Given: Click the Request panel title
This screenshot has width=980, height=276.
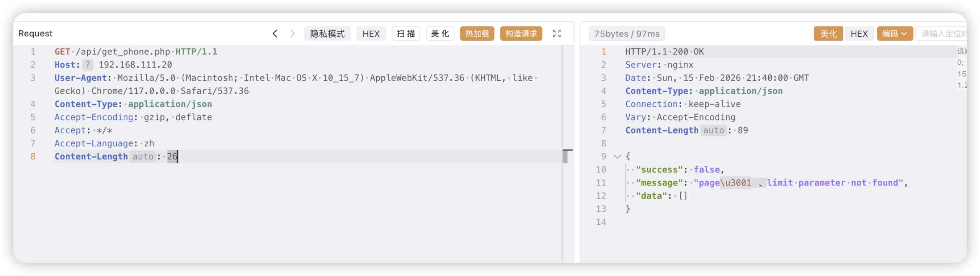Looking at the screenshot, I should point(35,34).
